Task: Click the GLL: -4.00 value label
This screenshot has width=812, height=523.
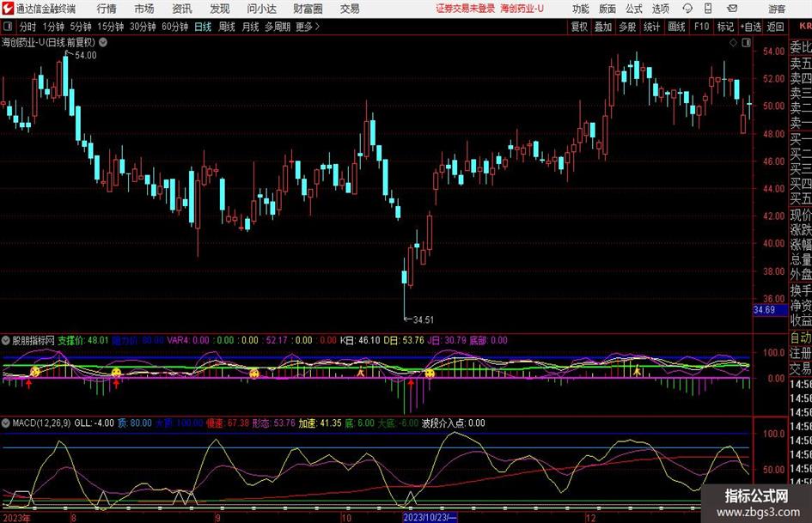Action: click(95, 423)
